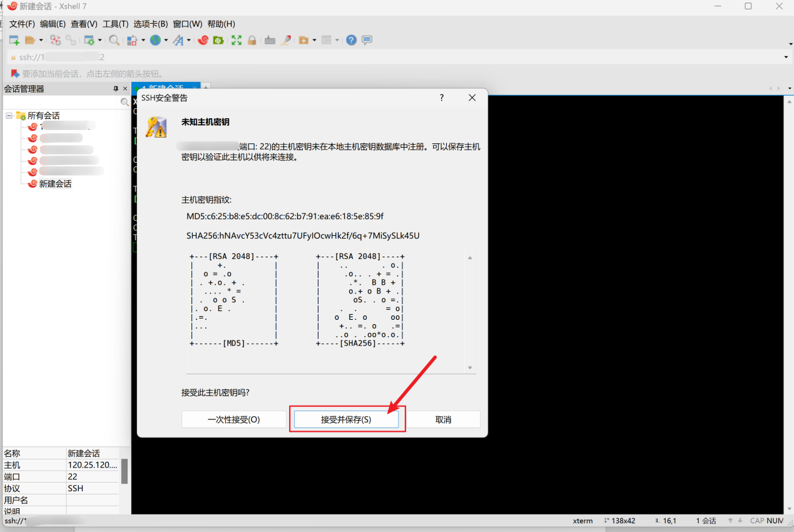Pin the session manager panel

point(116,89)
